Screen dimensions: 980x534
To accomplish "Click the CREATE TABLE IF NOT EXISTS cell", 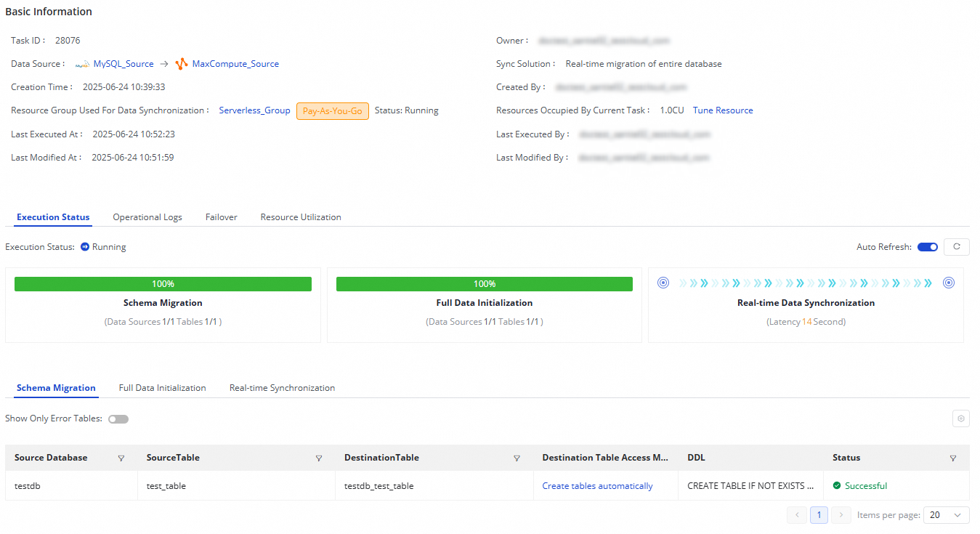I will [x=751, y=486].
